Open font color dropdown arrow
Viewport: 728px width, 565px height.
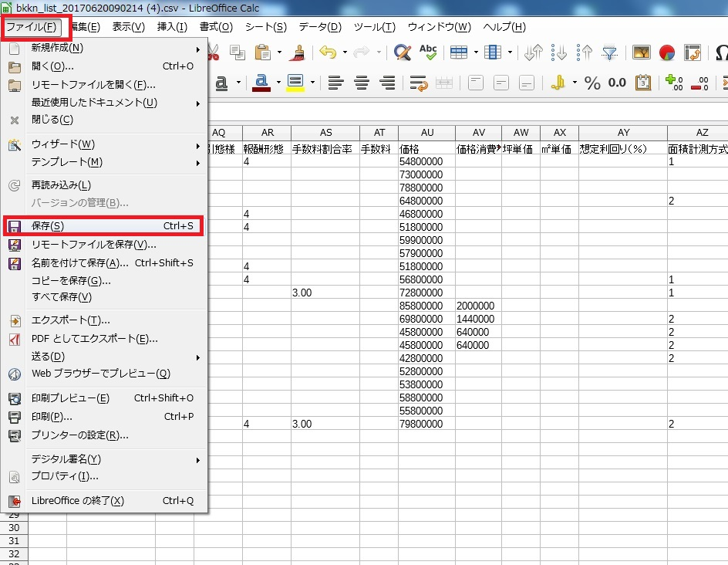(x=278, y=83)
